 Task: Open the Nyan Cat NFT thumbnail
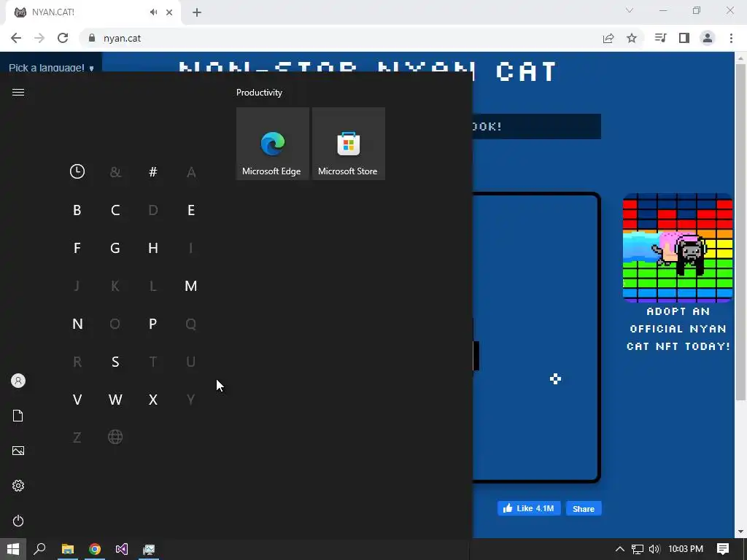tap(678, 248)
